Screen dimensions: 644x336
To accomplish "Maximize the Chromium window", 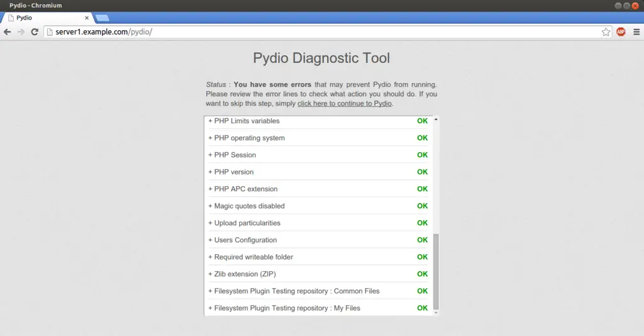I will pyautogui.click(x=626, y=6).
